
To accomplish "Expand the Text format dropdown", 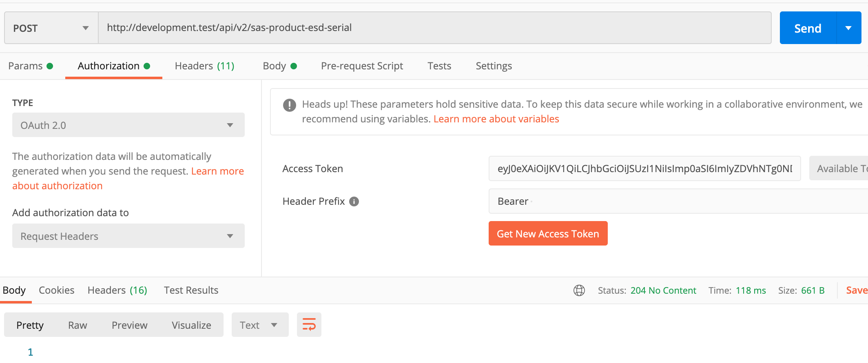I will 259,325.
